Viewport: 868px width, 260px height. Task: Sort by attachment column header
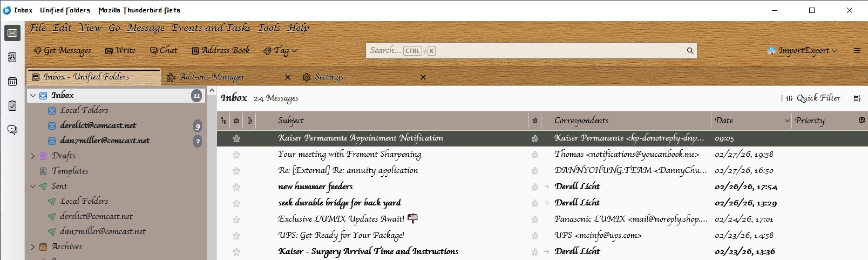click(x=249, y=121)
